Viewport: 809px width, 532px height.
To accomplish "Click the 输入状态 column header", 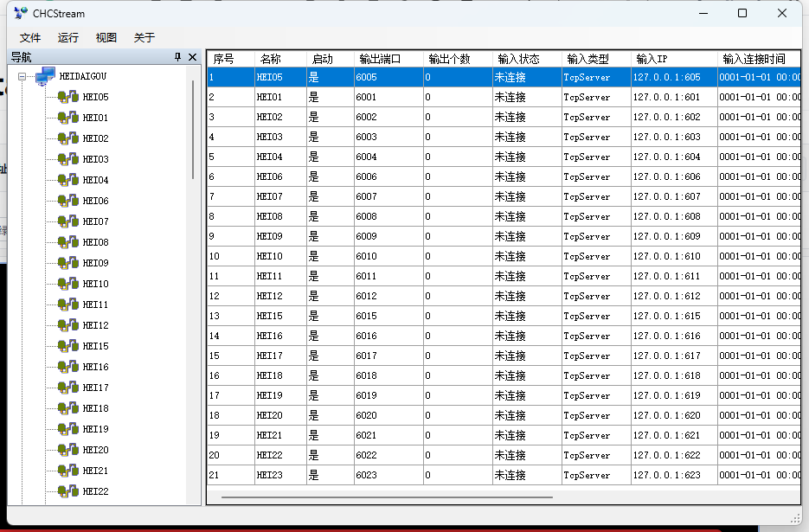I will pos(519,59).
